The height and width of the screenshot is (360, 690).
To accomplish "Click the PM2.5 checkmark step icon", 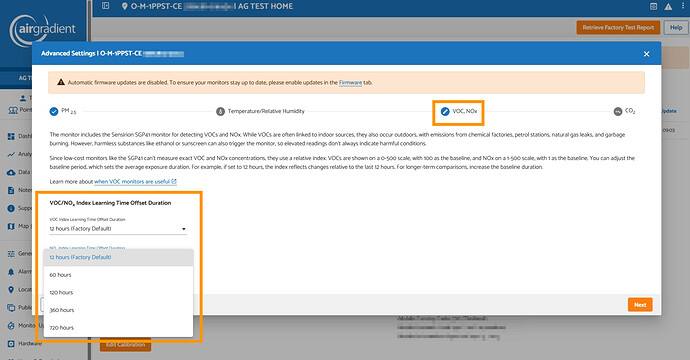I will point(54,111).
